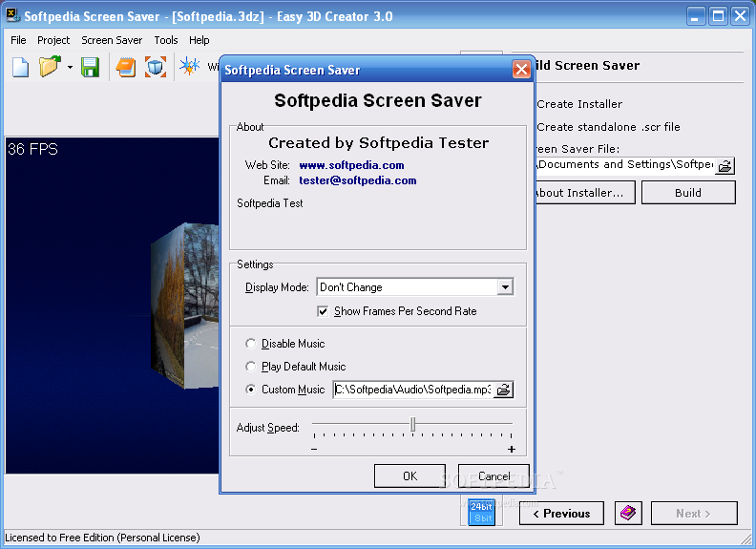Toggle Show Frames Per Second Rate checkbox
756x549 pixels.
323,311
